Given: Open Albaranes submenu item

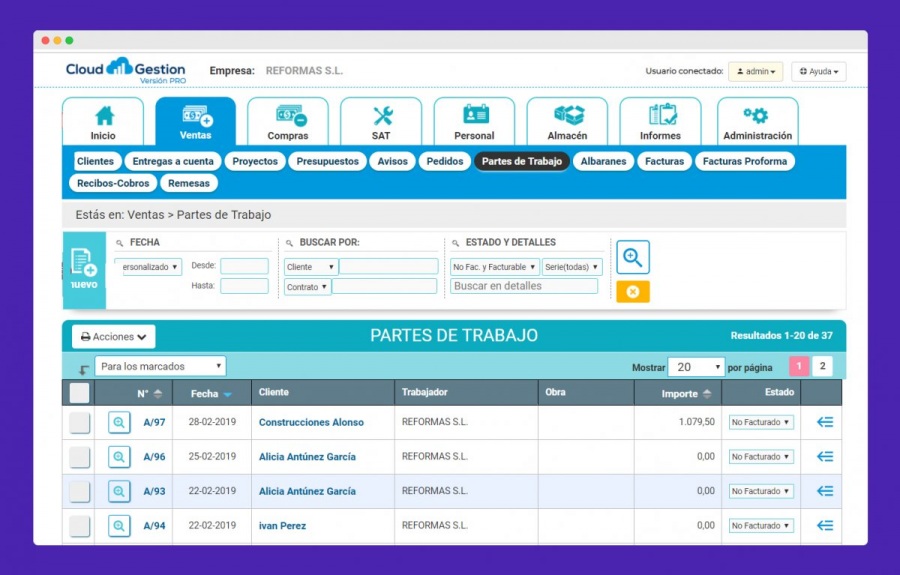Looking at the screenshot, I should [603, 161].
